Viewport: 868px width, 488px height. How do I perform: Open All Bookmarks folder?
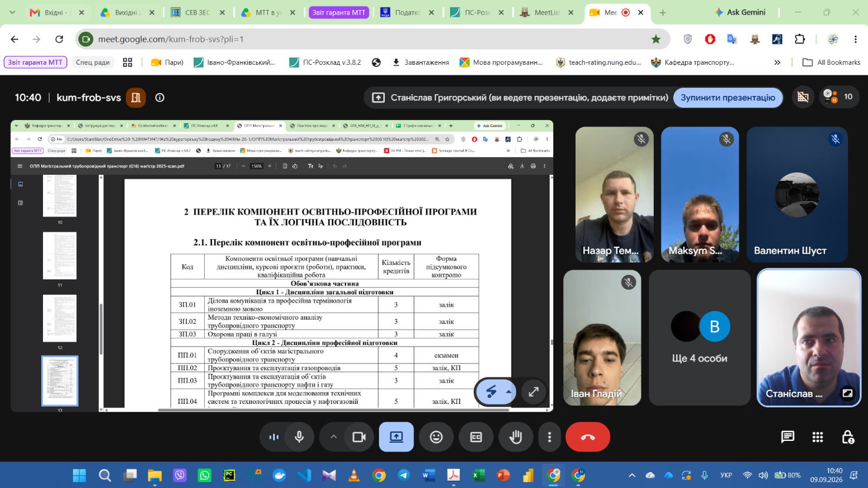pyautogui.click(x=832, y=62)
